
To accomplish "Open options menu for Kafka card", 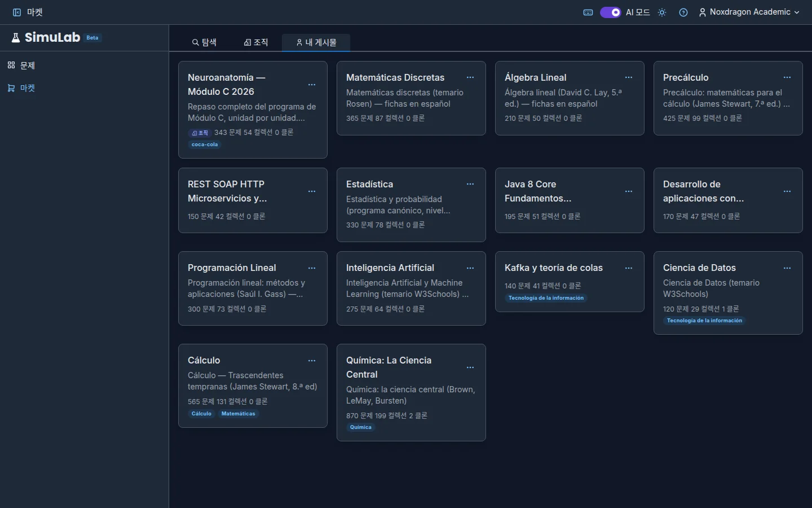I will [x=629, y=268].
